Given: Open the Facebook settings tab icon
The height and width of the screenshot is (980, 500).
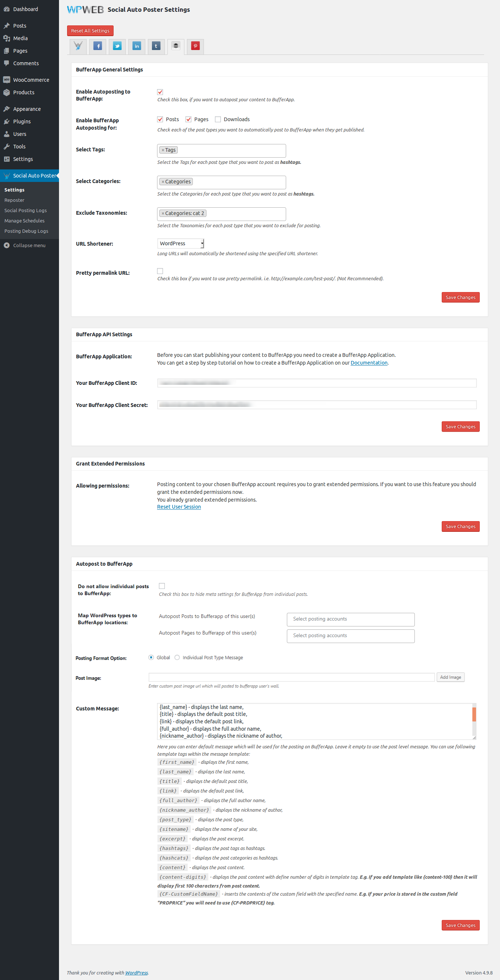Looking at the screenshot, I should (97, 46).
